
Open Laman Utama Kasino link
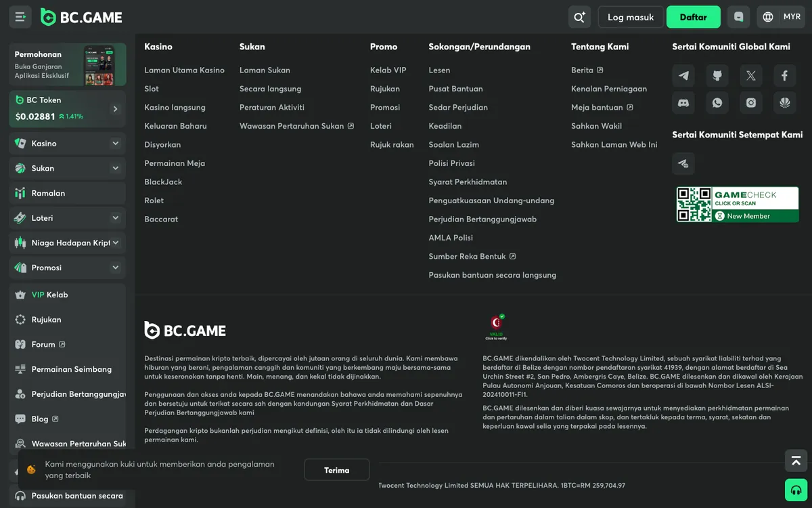[184, 70]
